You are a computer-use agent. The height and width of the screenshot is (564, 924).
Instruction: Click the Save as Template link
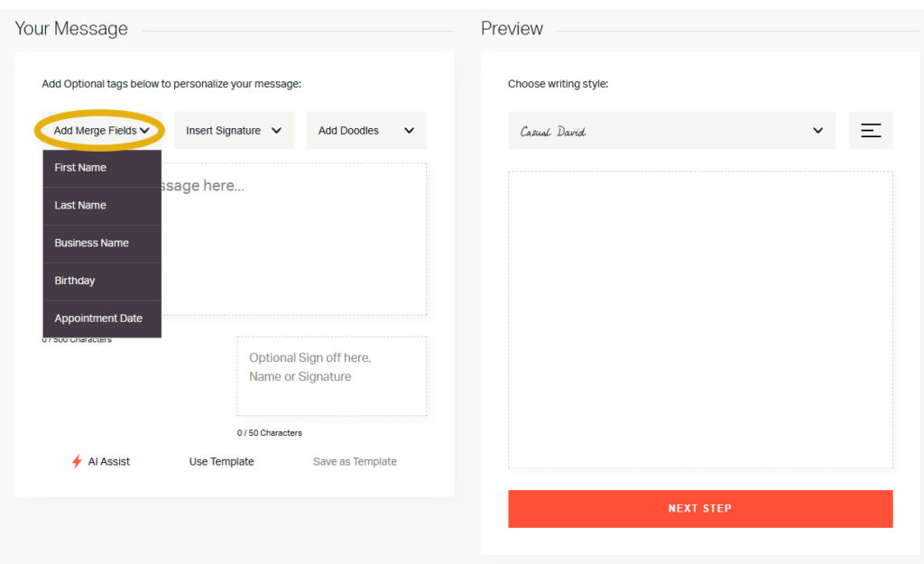(354, 461)
